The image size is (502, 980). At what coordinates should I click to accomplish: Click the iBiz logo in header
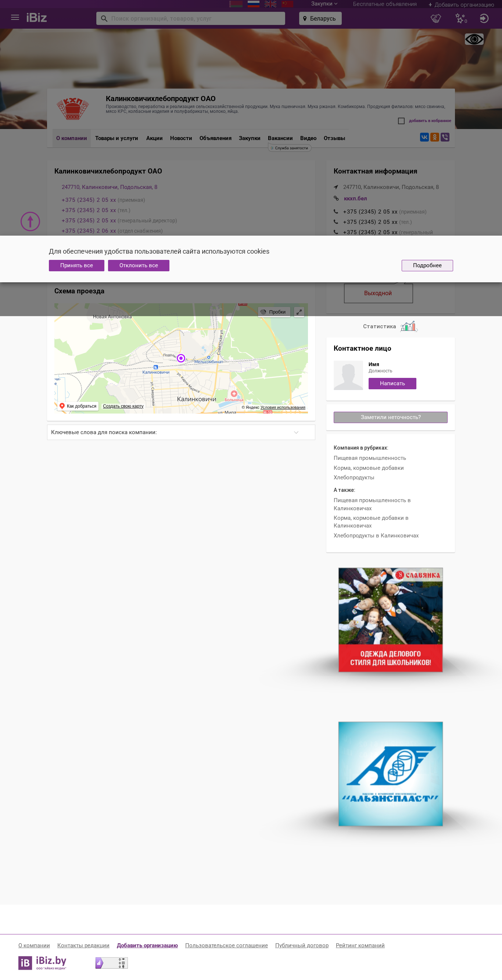click(x=36, y=18)
